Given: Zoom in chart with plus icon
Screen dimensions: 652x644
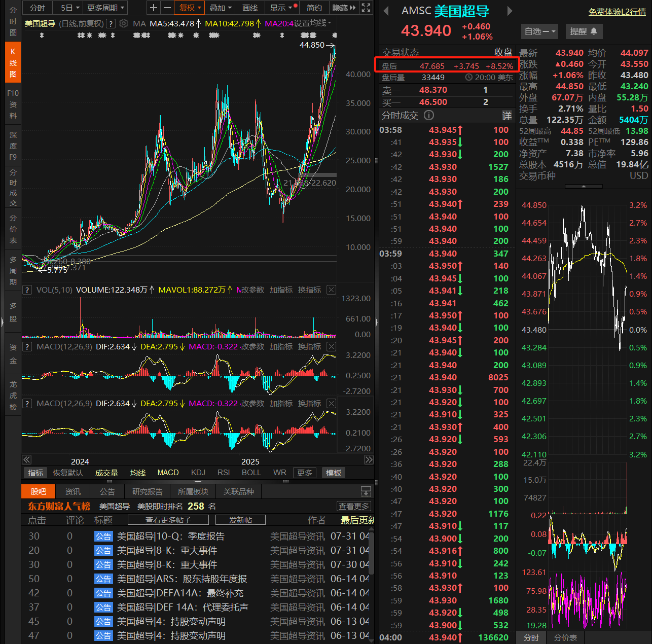Looking at the screenshot, I should pos(154,8).
